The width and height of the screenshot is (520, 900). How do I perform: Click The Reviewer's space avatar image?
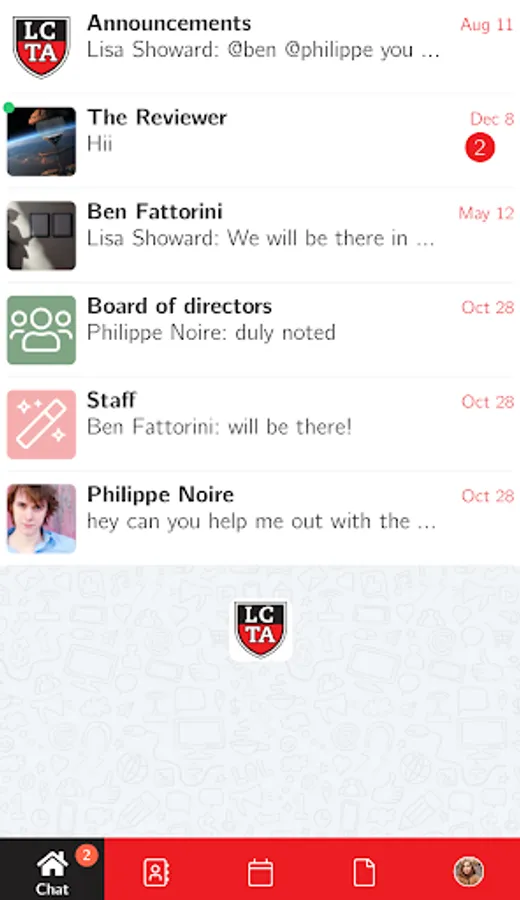tap(41, 141)
